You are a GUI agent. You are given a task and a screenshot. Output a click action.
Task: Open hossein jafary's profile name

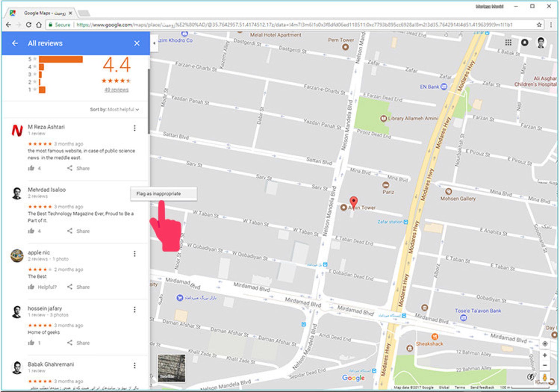coord(45,309)
